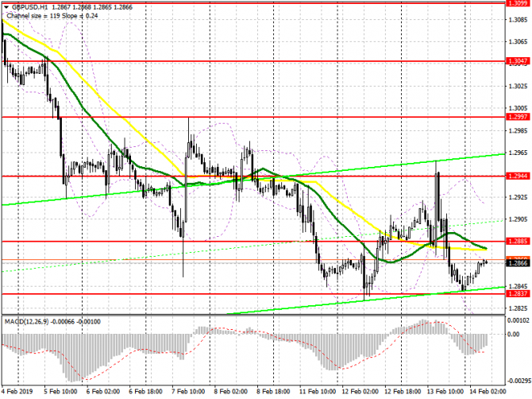This screenshot has width=532, height=399.
Task: Click the MACD scale value 0.00
Action: tap(513, 334)
